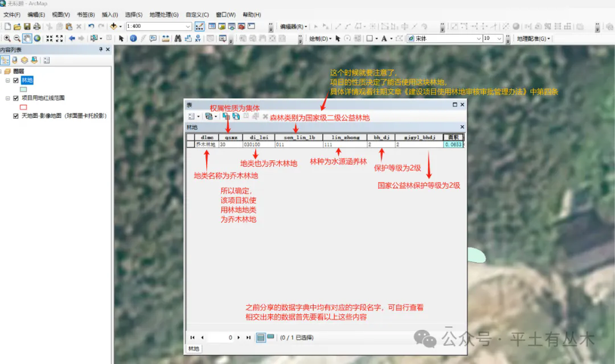Image resolution: width=615 pixels, height=364 pixels.
Task: Click the Measure ruler tool
Action: coord(166,39)
